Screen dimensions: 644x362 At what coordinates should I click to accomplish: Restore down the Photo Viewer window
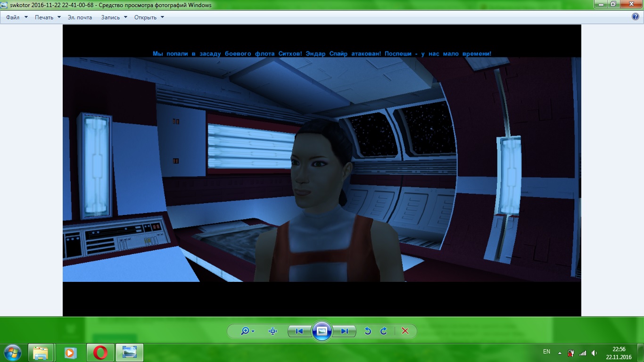[613, 4]
